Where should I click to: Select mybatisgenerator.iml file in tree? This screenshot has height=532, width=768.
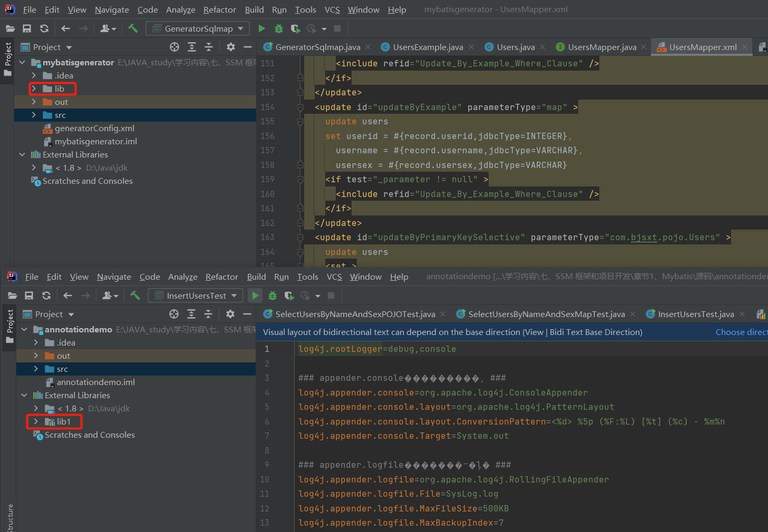(x=96, y=141)
